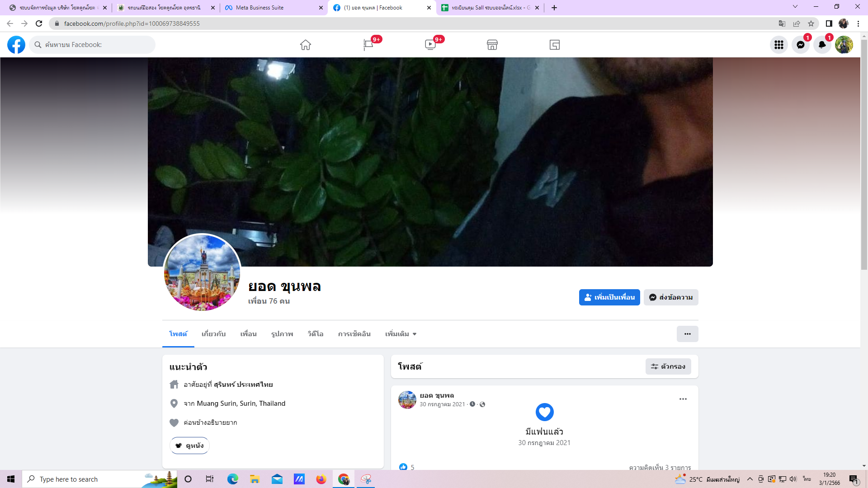Image resolution: width=868 pixels, height=488 pixels.
Task: Open Facebook Pages flag icon
Action: 368,45
